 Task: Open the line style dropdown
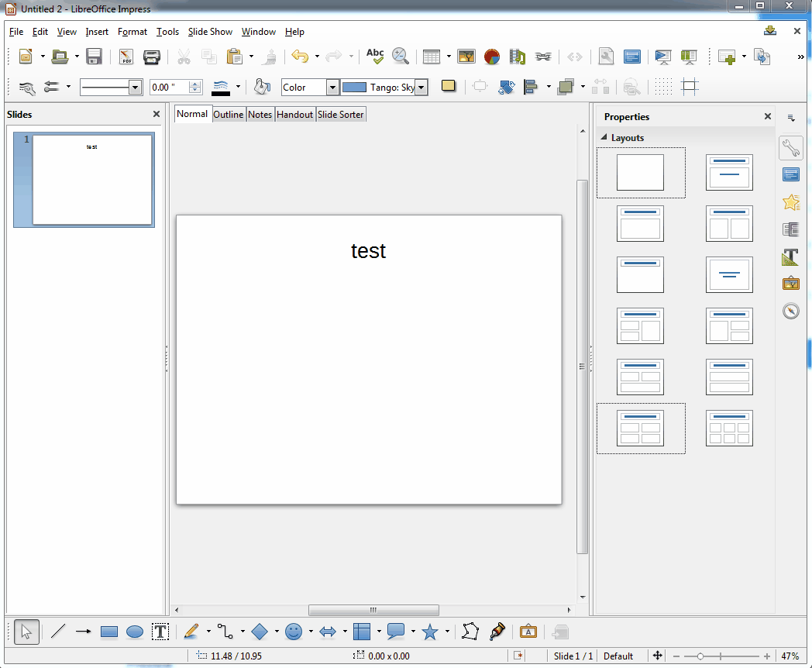(135, 88)
